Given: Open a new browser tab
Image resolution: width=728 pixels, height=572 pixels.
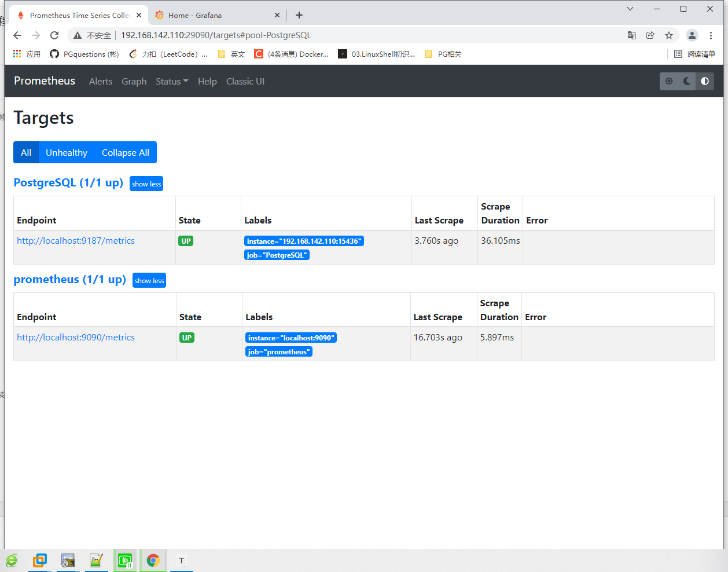Looking at the screenshot, I should 299,15.
